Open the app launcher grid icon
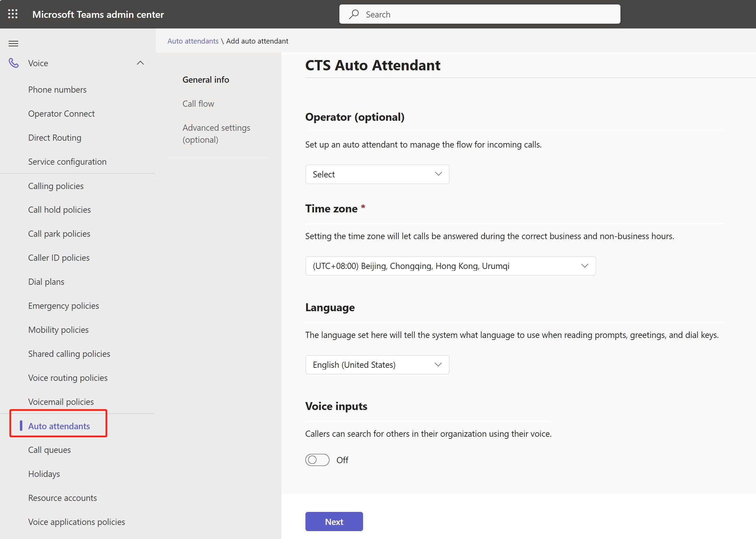The height and width of the screenshot is (539, 756). click(13, 14)
